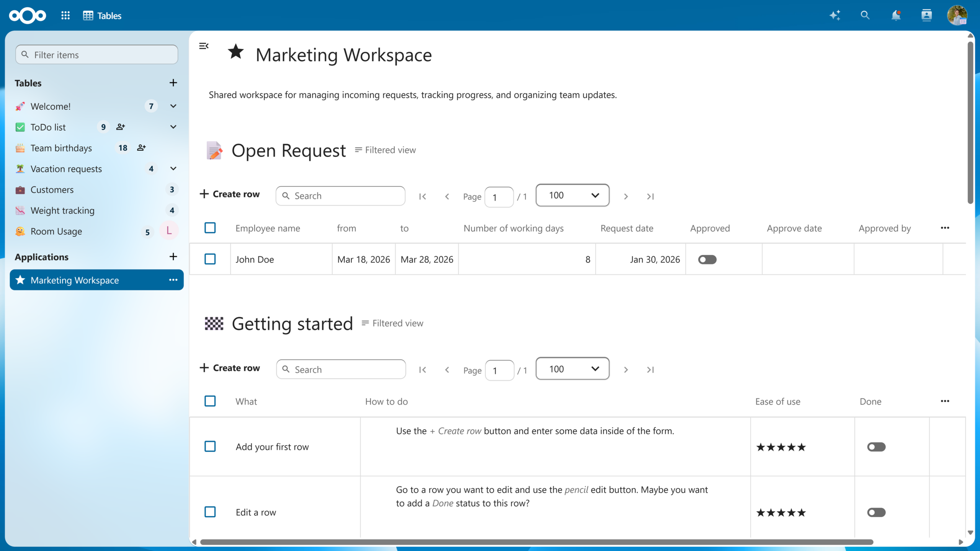Go to previous page in Getting started
980x551 pixels.
(447, 370)
